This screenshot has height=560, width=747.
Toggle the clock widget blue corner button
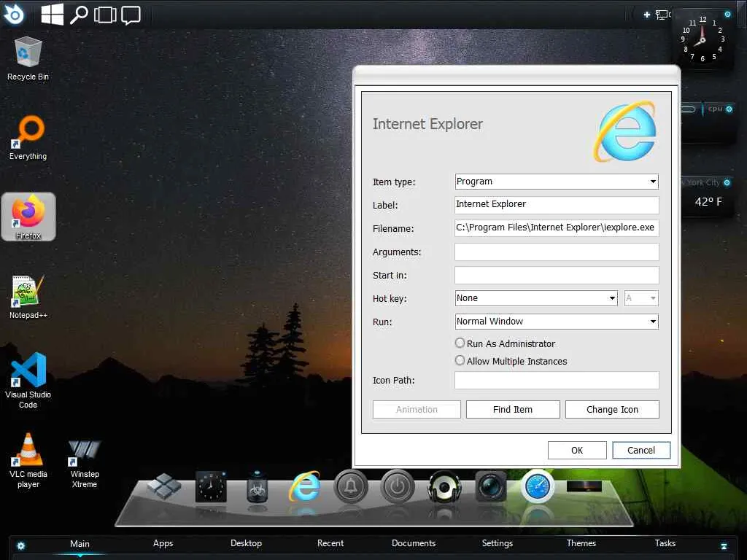pyautogui.click(x=727, y=15)
